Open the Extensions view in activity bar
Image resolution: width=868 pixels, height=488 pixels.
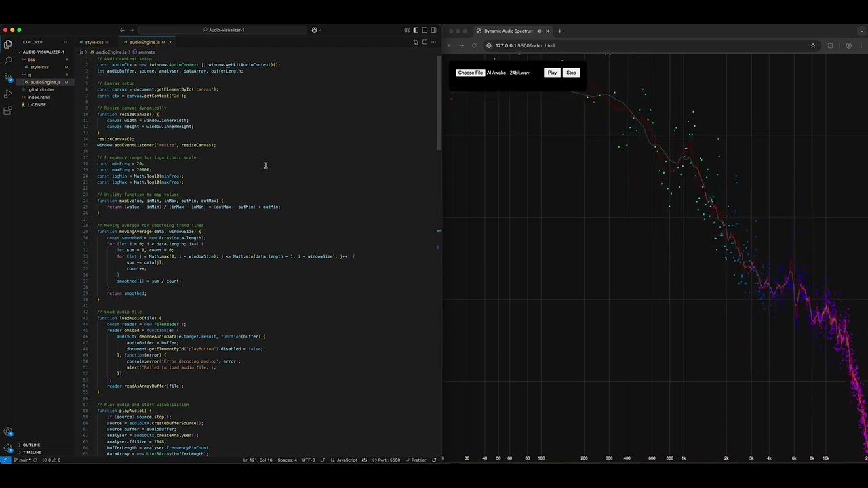[8, 110]
